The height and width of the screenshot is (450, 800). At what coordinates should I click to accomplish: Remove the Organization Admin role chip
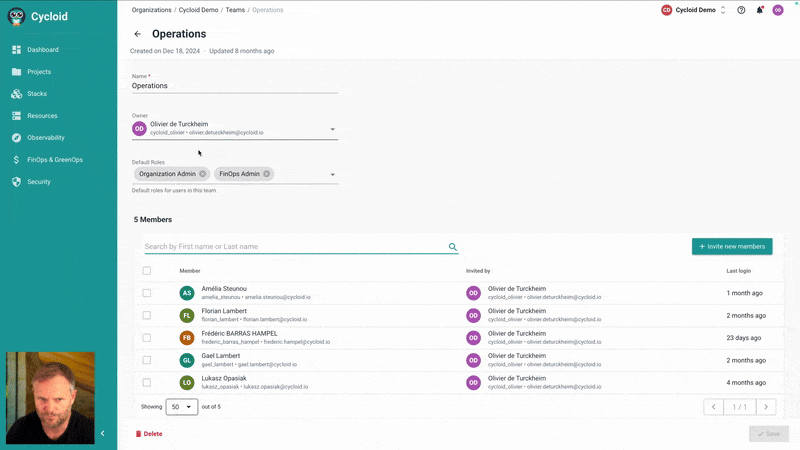(x=203, y=174)
